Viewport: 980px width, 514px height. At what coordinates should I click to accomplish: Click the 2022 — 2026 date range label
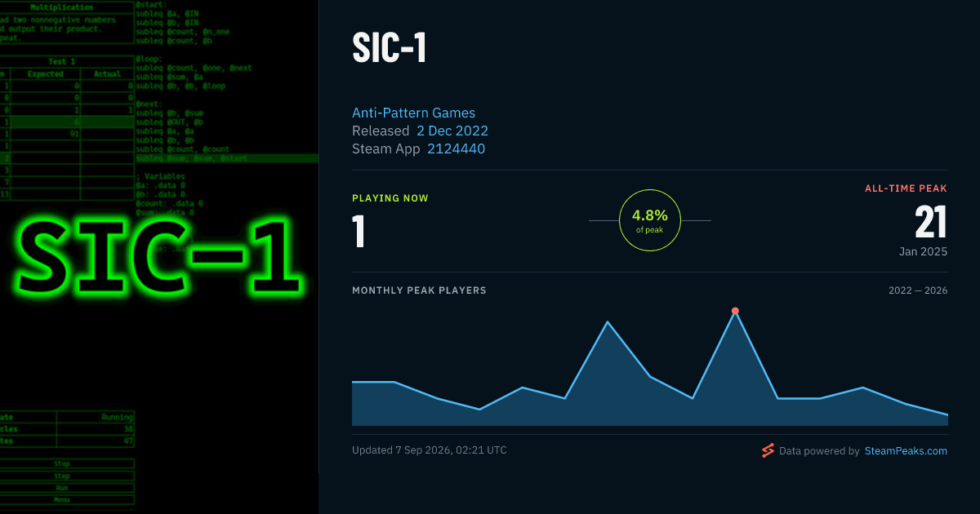point(918,290)
